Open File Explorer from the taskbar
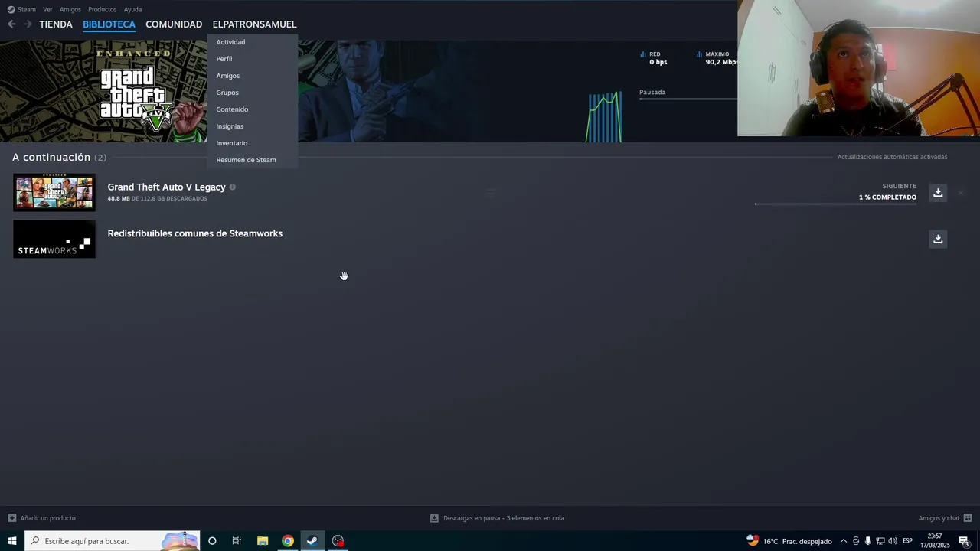Viewport: 980px width, 551px height. (x=263, y=541)
